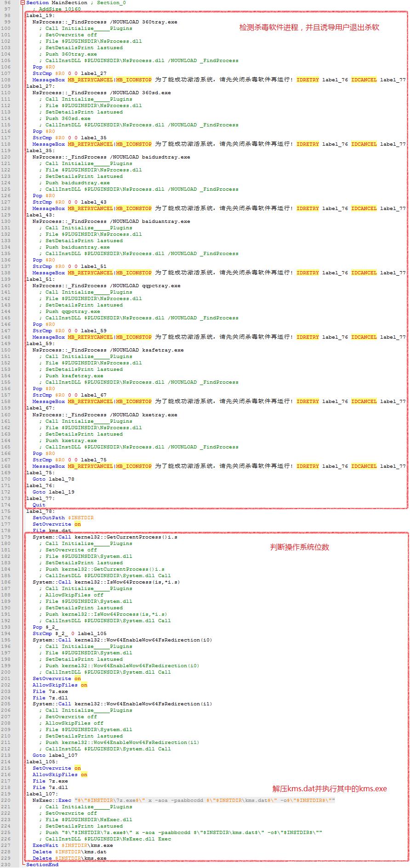Click the '; Push qqpctray.exe' comment
410x868 pixels.
tap(69, 312)
